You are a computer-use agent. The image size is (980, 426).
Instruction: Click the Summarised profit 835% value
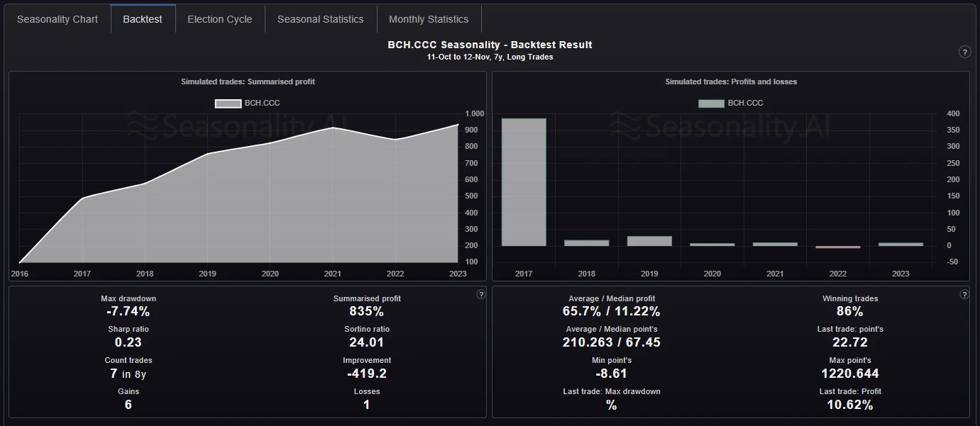pos(366,310)
